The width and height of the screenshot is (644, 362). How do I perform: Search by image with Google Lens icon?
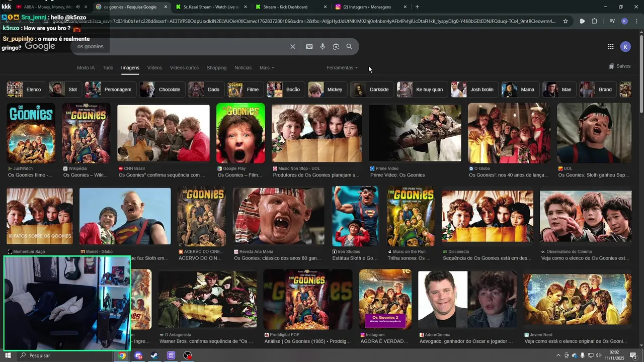click(x=336, y=46)
